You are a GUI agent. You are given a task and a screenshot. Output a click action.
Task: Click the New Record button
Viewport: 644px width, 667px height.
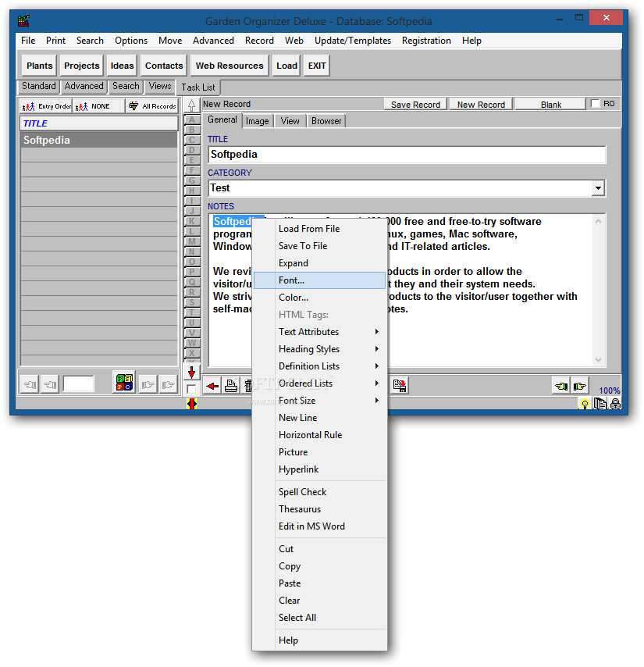click(x=481, y=105)
